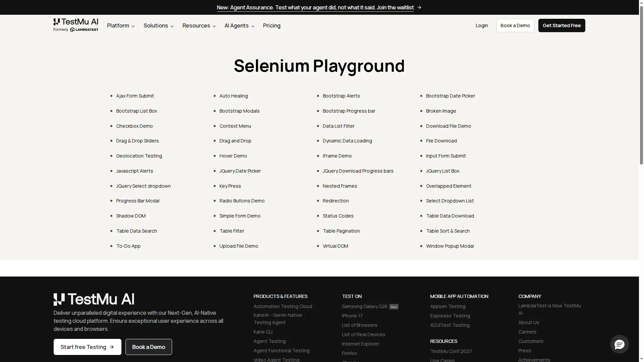Open the Redirection demo
This screenshot has width=644, height=362.
tap(336, 201)
